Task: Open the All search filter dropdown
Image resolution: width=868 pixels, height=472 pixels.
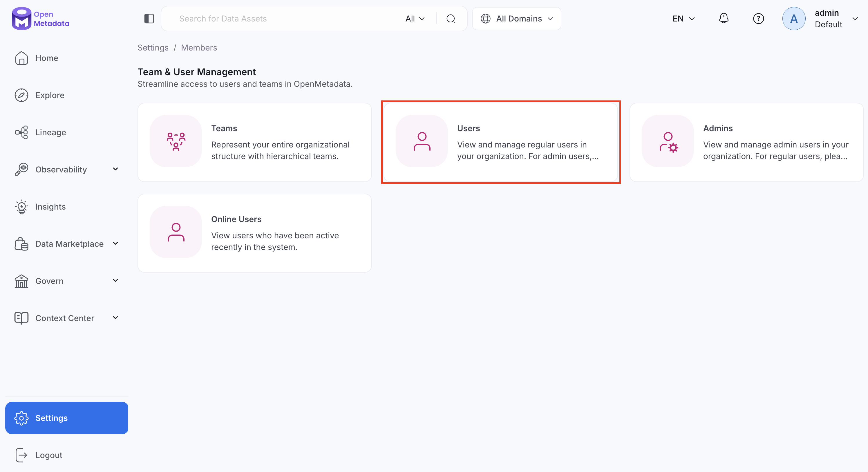Action: click(x=415, y=19)
